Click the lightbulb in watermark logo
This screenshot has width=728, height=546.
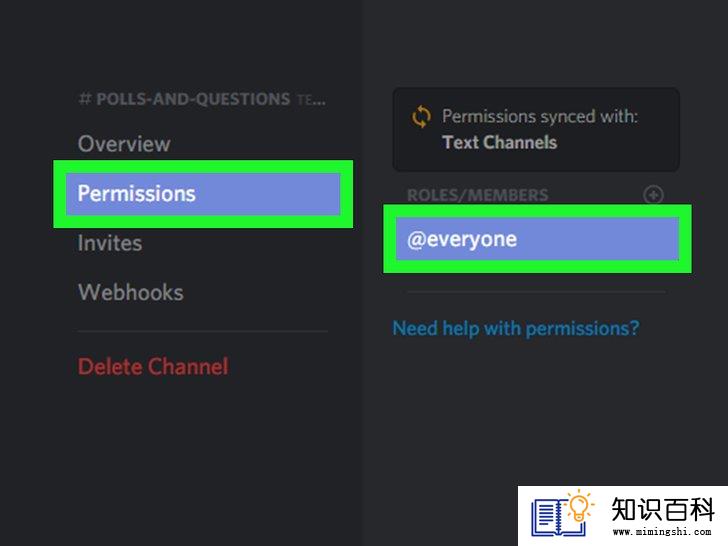coord(579,505)
